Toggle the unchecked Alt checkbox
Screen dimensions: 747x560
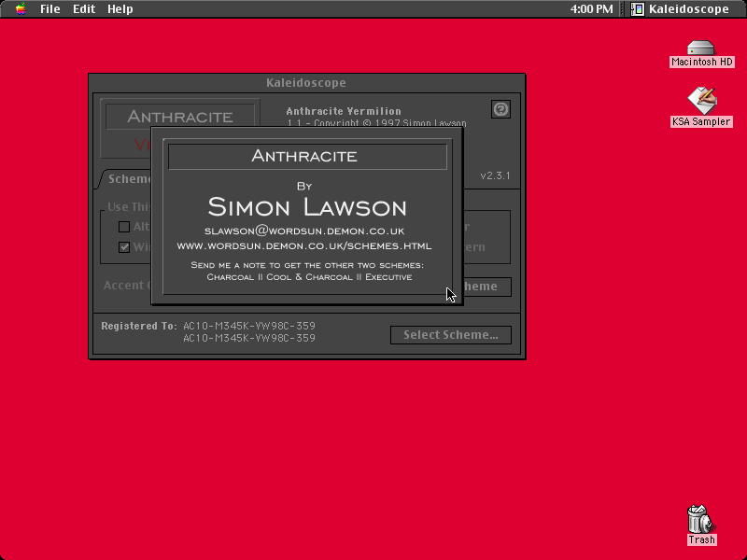[x=124, y=227]
